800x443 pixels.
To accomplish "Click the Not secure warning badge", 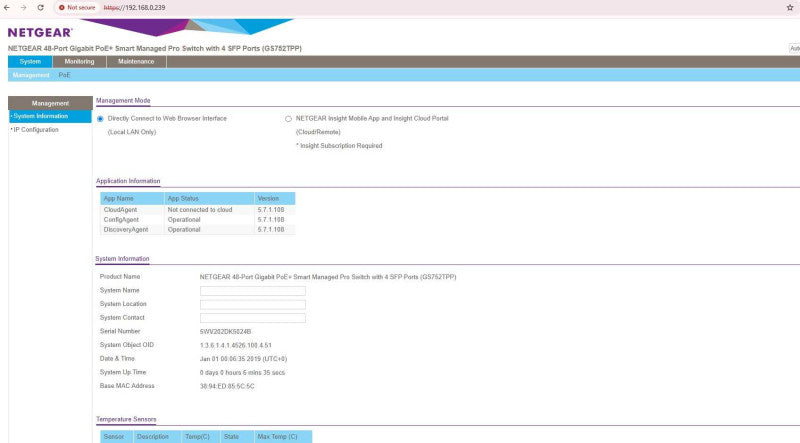I will (x=77, y=8).
